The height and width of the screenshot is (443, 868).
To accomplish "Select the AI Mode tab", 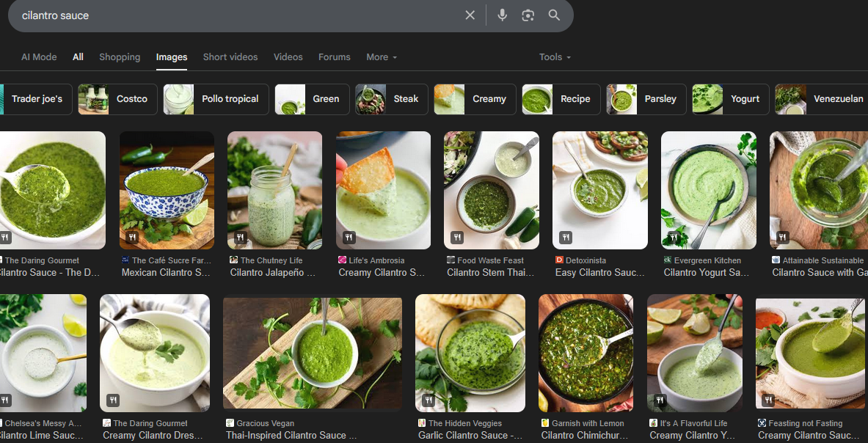I will pyautogui.click(x=39, y=57).
